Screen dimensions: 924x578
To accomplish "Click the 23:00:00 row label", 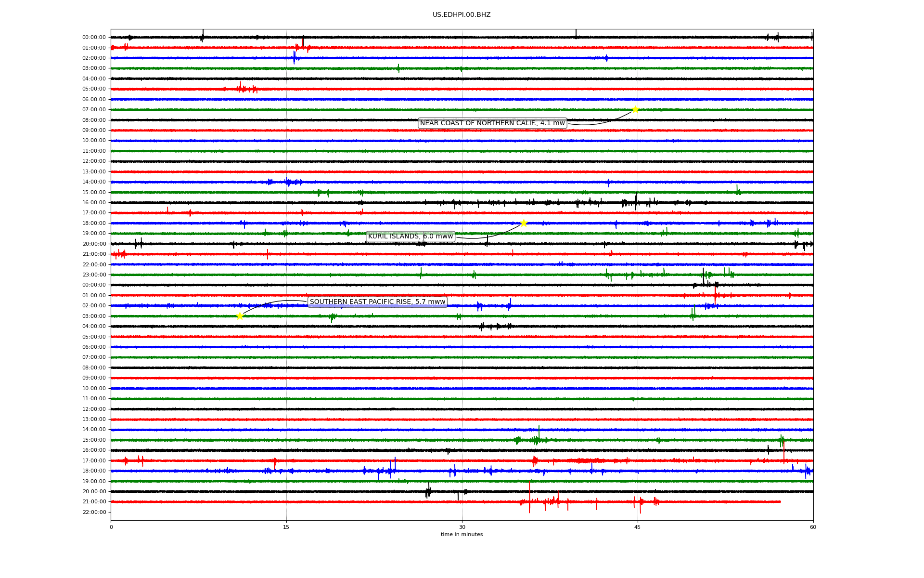I will (94, 275).
